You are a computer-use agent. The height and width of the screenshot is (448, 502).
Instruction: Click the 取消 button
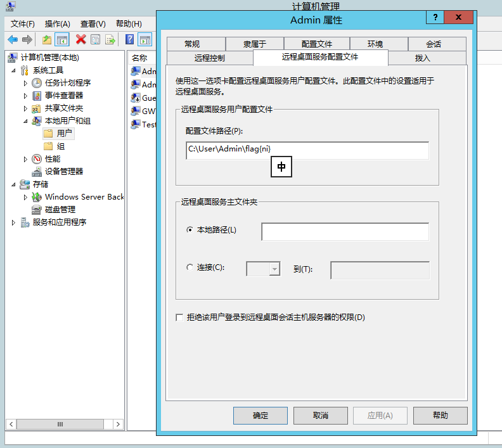coord(320,416)
